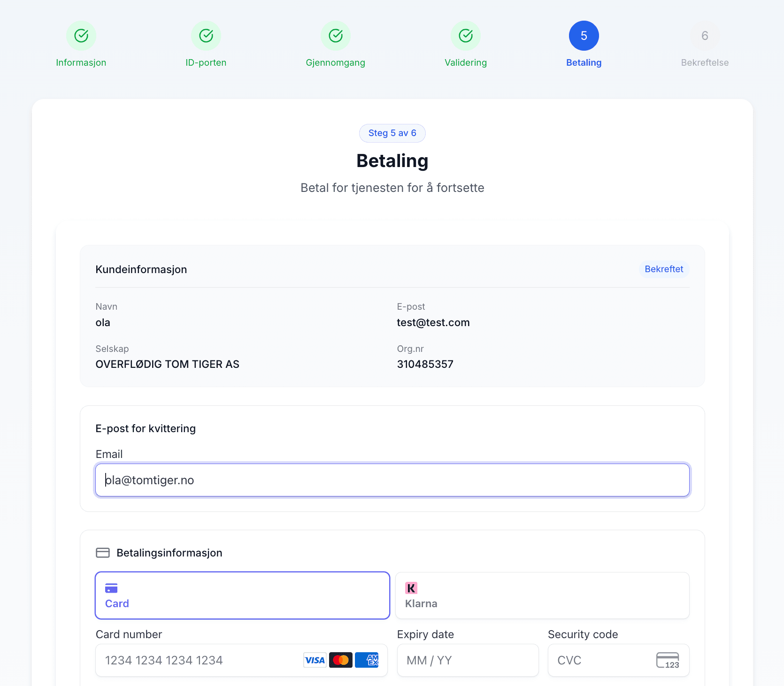Viewport: 784px width, 686px height.
Task: Focus the Expiry date MM / YY field
Action: point(468,660)
